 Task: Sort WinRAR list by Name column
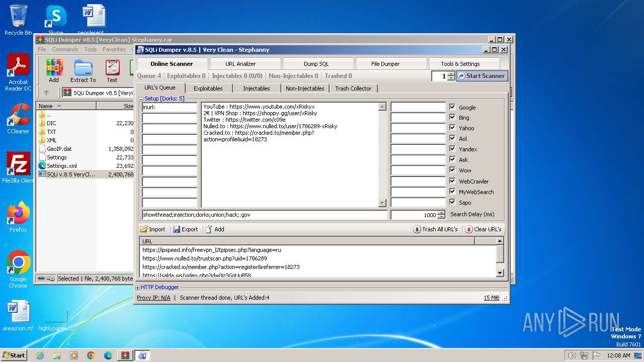pyautogui.click(x=66, y=106)
